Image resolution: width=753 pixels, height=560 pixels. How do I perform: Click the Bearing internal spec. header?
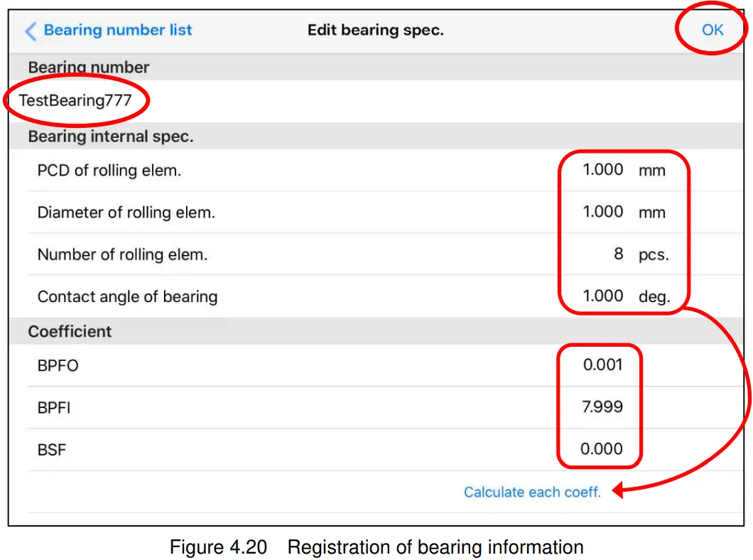[x=110, y=136]
